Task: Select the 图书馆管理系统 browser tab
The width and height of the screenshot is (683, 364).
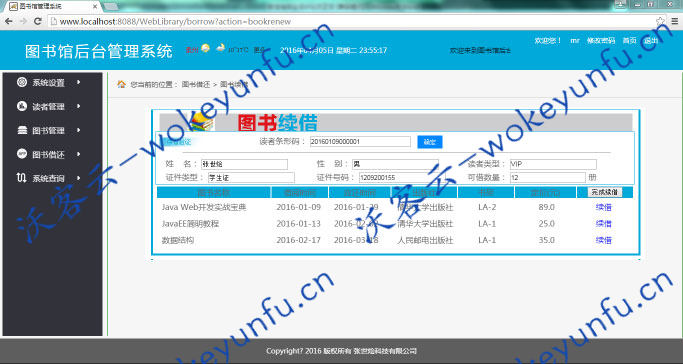Action: tap(52, 7)
